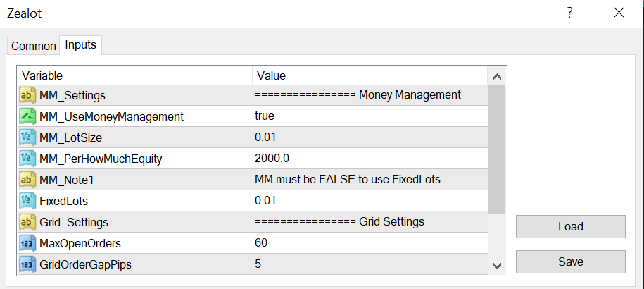
Task: Open help with the question mark button
Action: [x=570, y=13]
